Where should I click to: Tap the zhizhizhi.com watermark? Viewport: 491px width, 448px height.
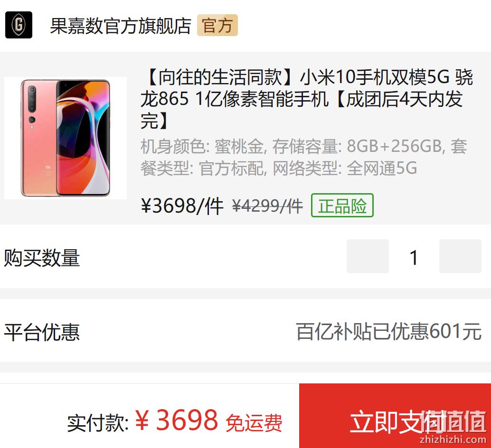point(453,440)
